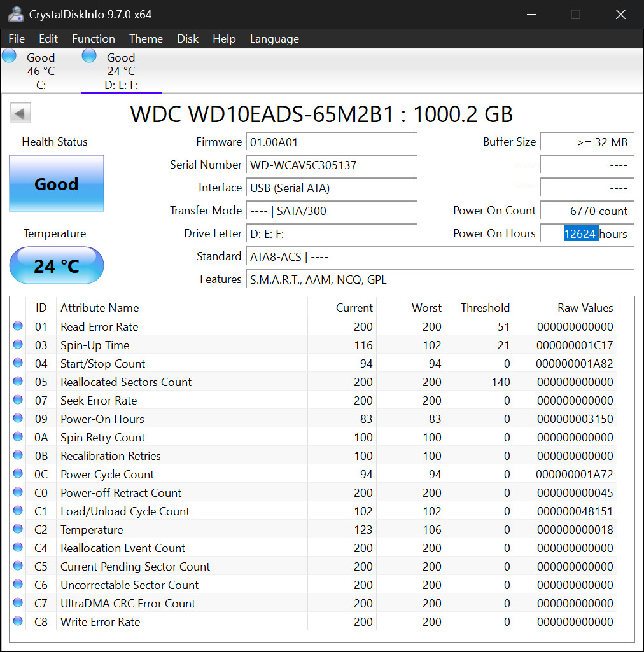Click the raw value 000000048151

point(575,511)
